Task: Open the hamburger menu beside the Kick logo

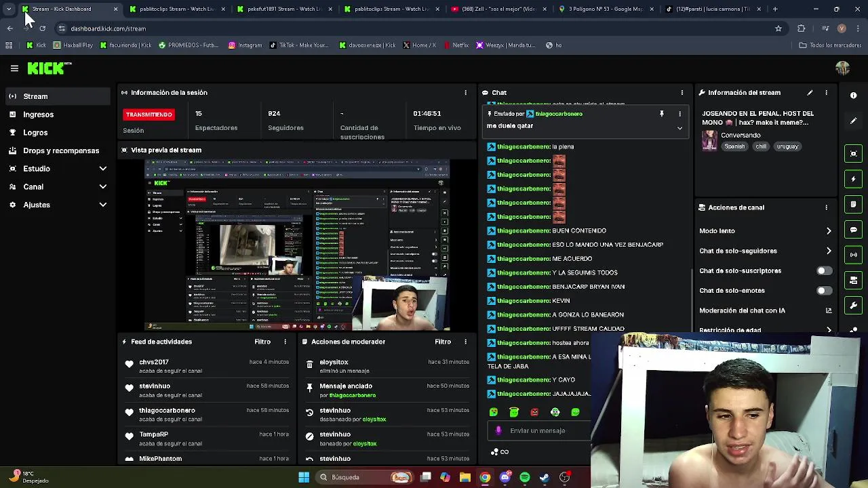Action: pos(14,68)
